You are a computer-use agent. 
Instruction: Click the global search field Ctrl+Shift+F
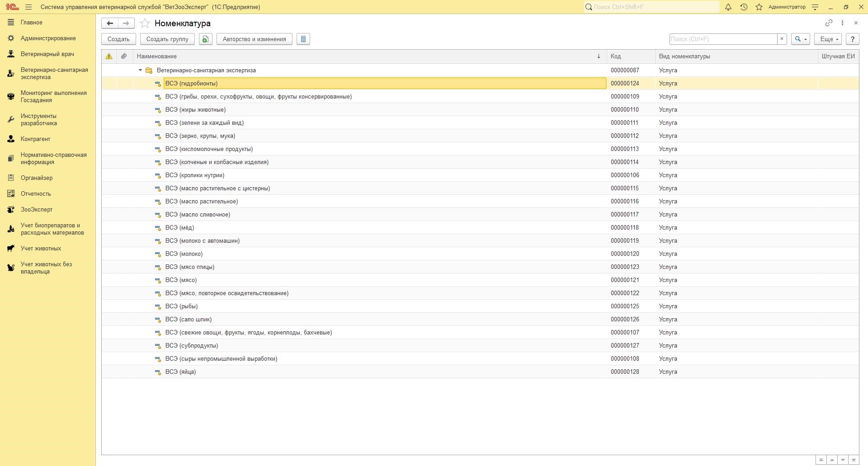coord(651,7)
